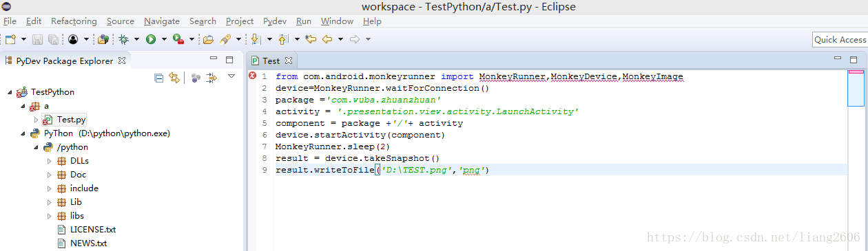Open the Search menu
The height and width of the screenshot is (251, 868).
[203, 21]
